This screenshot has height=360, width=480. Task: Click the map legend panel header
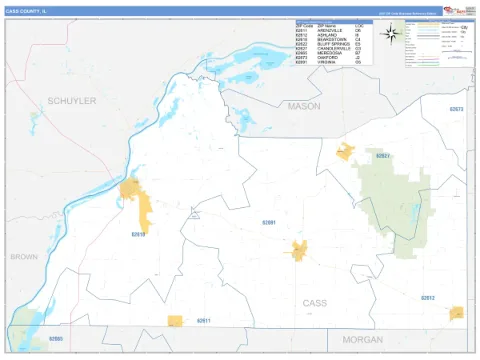[x=440, y=21]
